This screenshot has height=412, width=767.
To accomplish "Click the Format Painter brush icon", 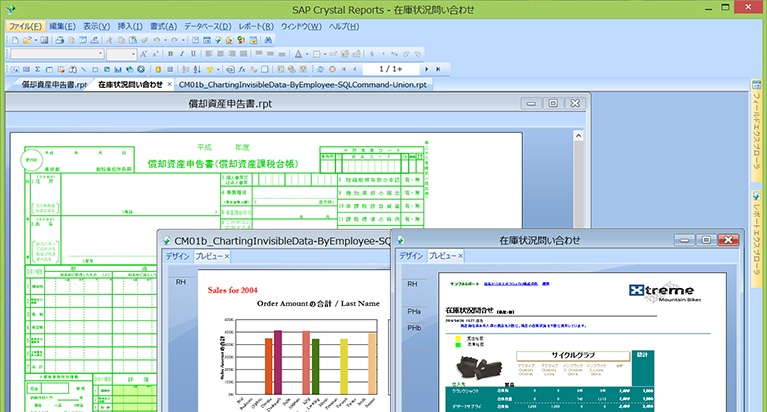I will 144,40.
